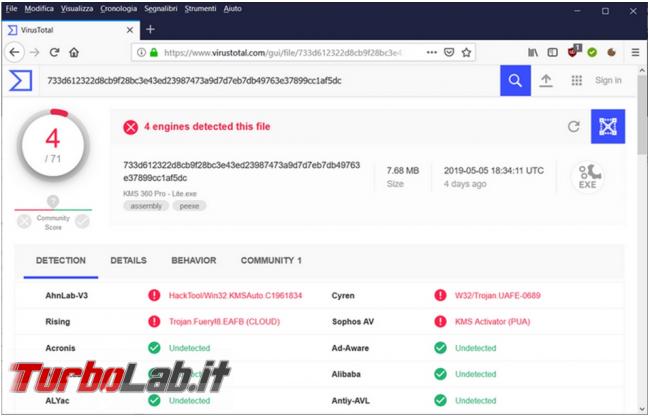Click the Ad-Aware Undetected result
The image size is (650, 417).
point(475,348)
